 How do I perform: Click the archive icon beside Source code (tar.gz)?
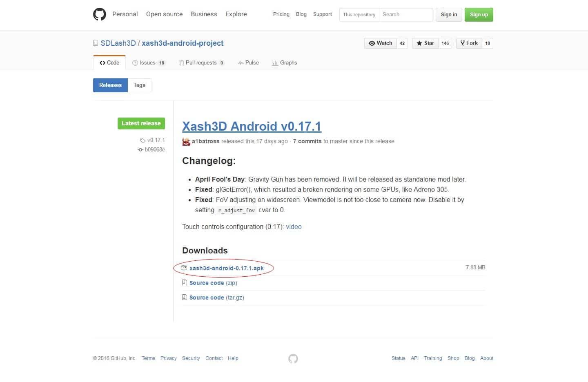(185, 297)
